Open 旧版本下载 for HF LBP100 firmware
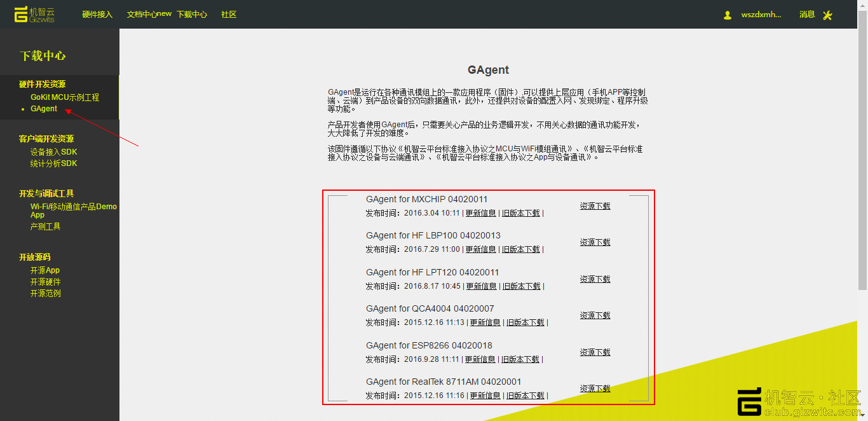The width and height of the screenshot is (868, 421). click(x=521, y=249)
